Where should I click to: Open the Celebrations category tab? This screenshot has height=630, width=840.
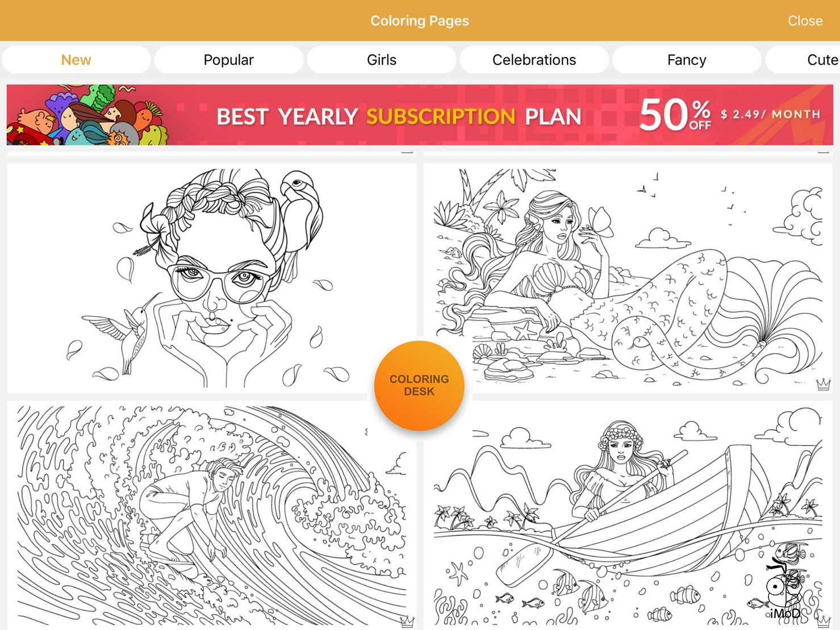click(534, 60)
